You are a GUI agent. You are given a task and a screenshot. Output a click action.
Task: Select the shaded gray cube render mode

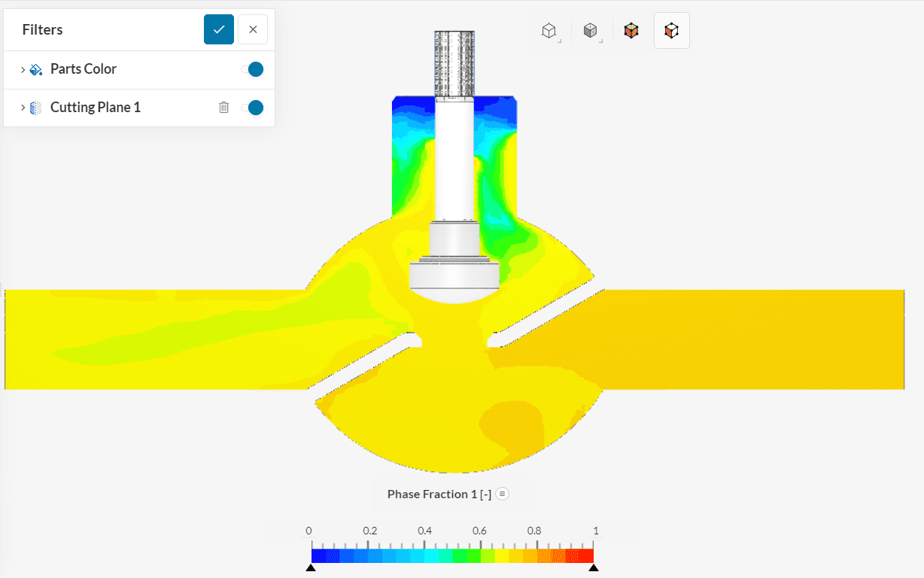click(591, 31)
